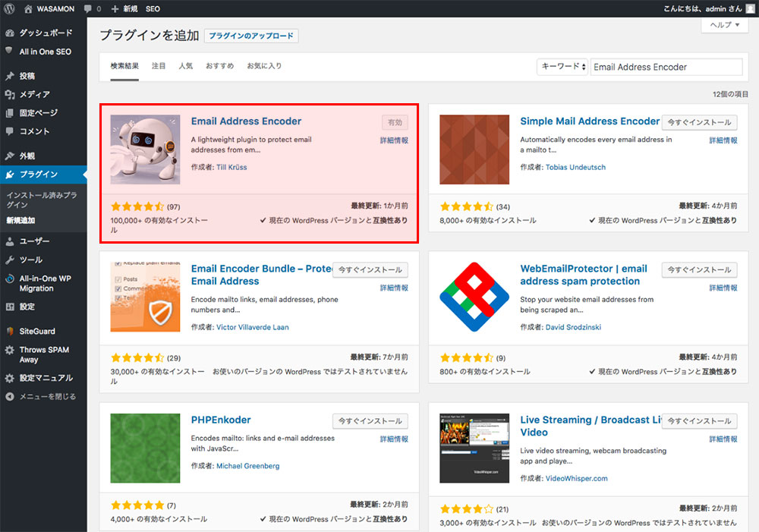This screenshot has width=759, height=532.
Task: Expand the Help dropdown tab
Action: click(724, 25)
